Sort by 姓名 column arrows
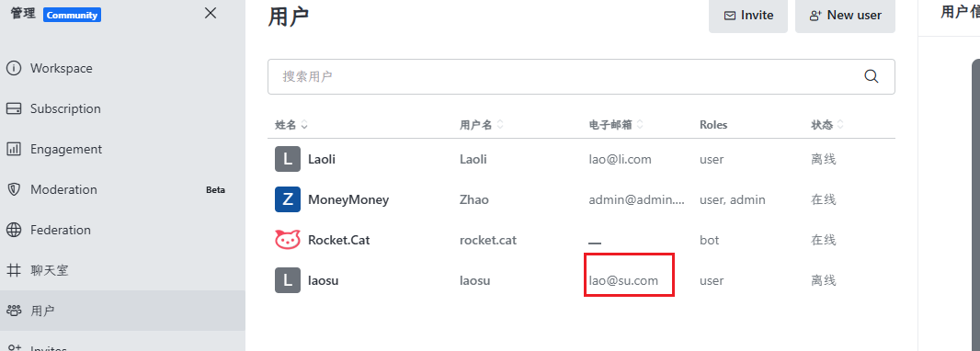The image size is (980, 351). click(x=304, y=125)
